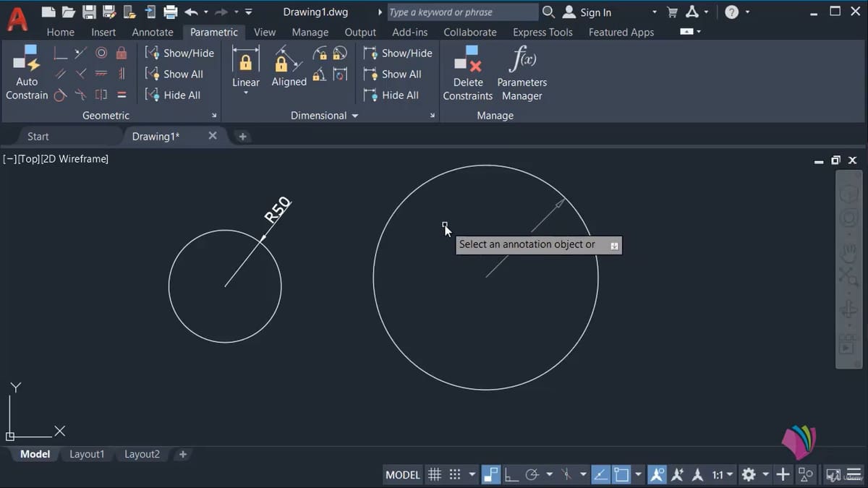Click the keyword search input field

463,12
